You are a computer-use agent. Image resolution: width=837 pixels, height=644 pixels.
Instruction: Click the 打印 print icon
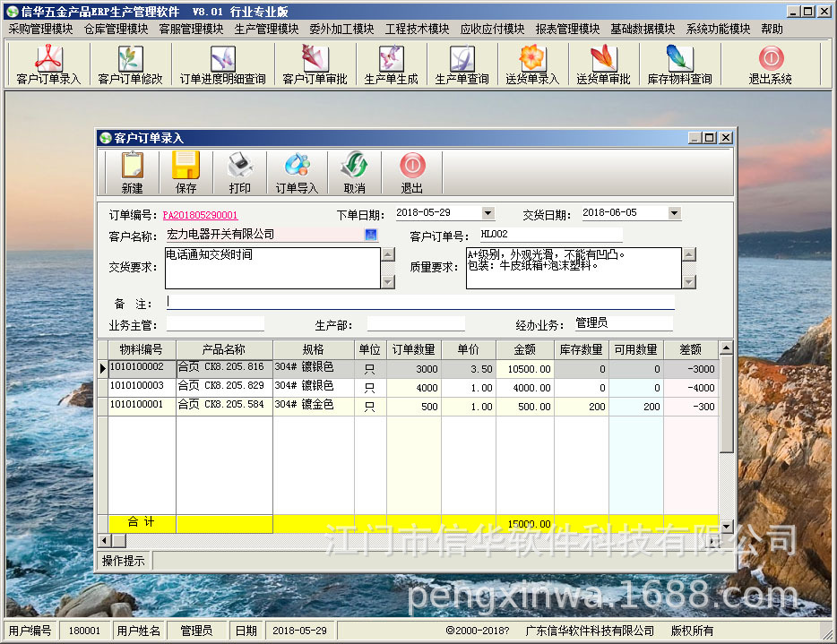[x=238, y=170]
